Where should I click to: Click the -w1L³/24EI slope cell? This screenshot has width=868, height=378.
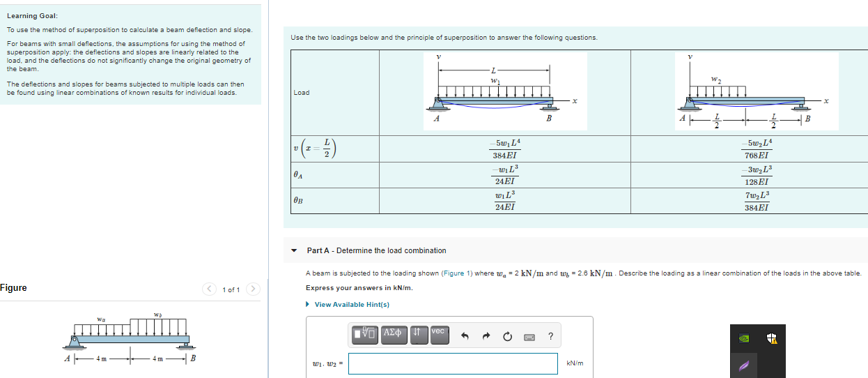(504, 175)
